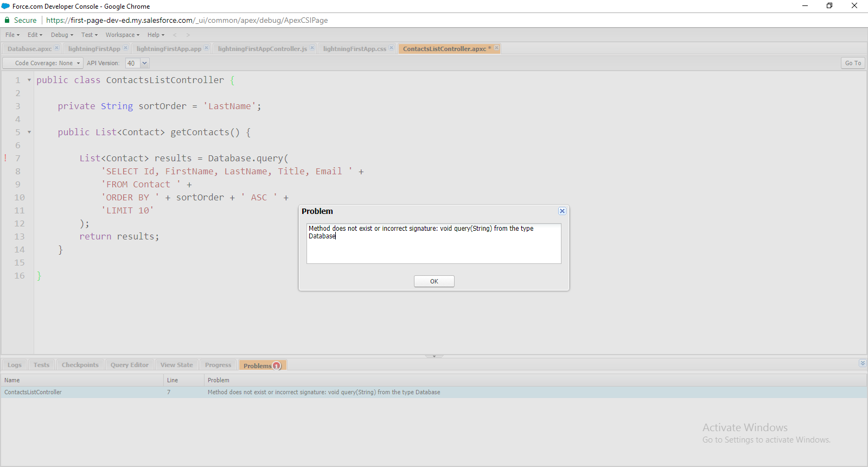Switch to the Query Editor tab
This screenshot has height=467, width=868.
(129, 365)
